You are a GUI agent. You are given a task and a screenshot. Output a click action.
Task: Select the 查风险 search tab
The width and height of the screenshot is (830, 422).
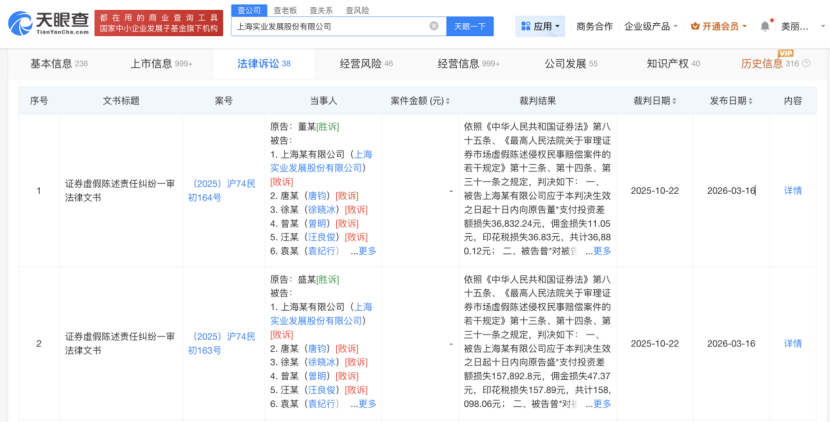[357, 10]
